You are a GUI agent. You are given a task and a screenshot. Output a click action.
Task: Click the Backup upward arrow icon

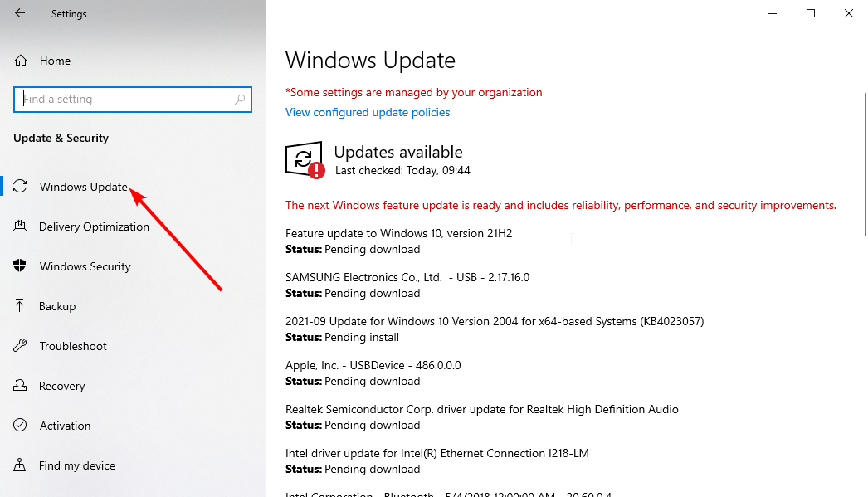pyautogui.click(x=20, y=305)
